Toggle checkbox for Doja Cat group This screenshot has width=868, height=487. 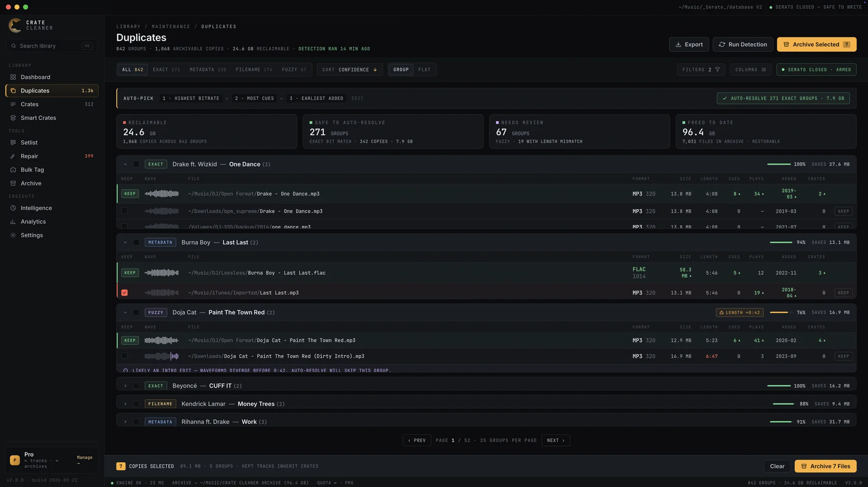tap(136, 312)
